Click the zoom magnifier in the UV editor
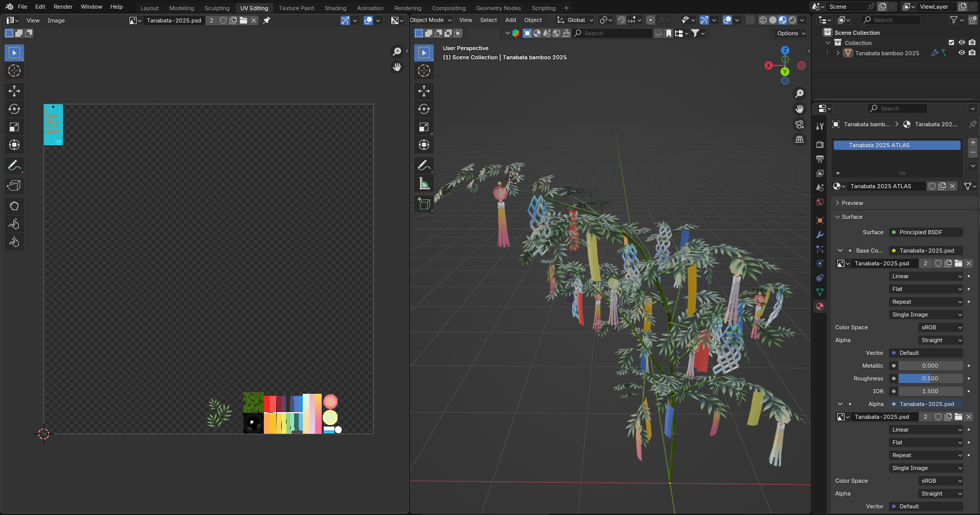The image size is (980, 515). (397, 52)
